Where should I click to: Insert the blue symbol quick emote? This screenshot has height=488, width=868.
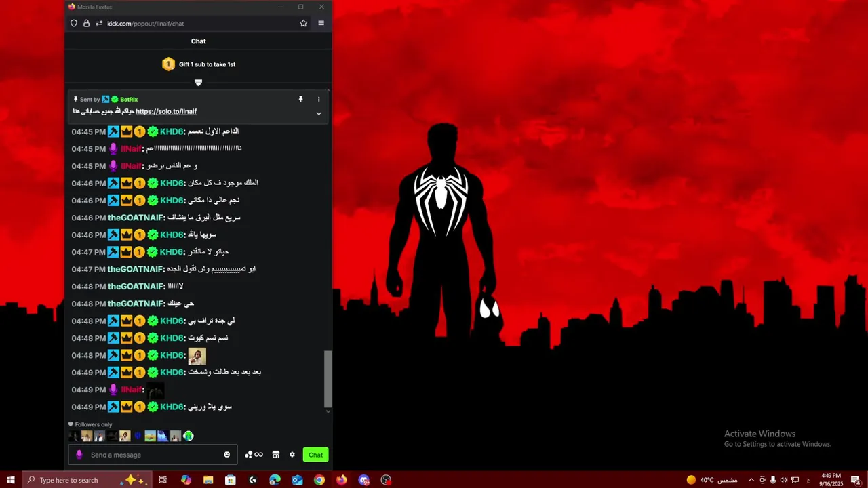click(138, 436)
